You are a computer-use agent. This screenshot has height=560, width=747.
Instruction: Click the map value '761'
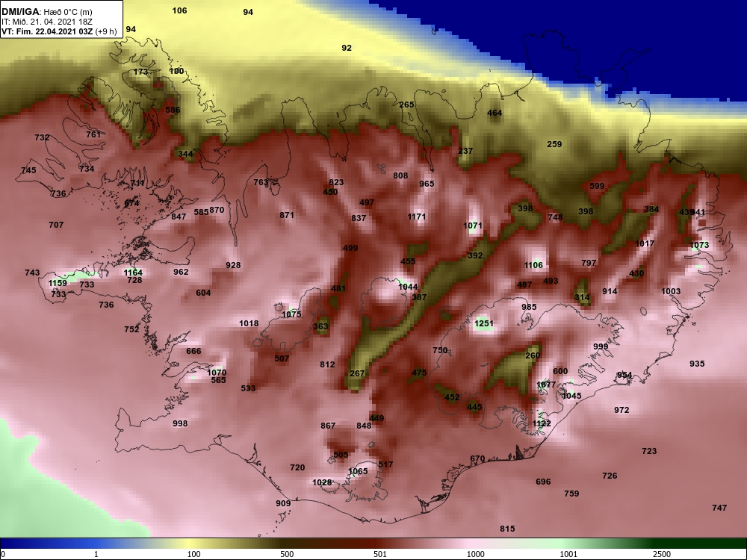[93, 134]
